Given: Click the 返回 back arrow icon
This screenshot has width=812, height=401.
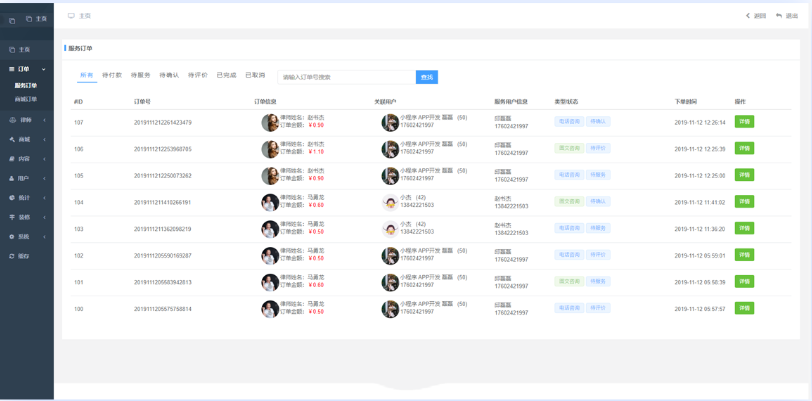Looking at the screenshot, I should [747, 16].
